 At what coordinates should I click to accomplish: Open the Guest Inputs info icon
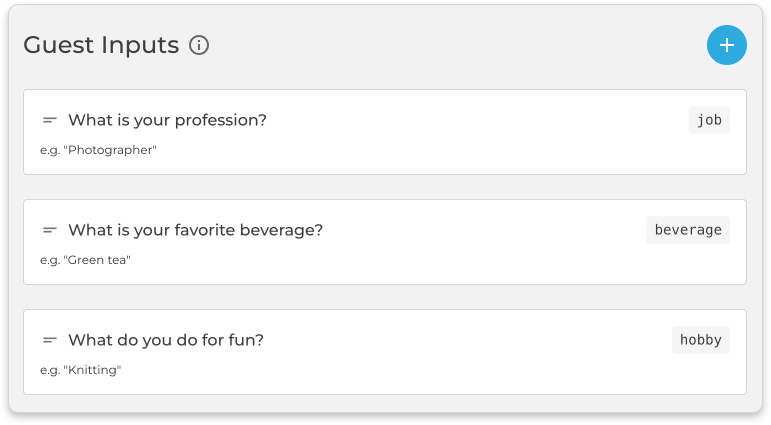point(199,45)
